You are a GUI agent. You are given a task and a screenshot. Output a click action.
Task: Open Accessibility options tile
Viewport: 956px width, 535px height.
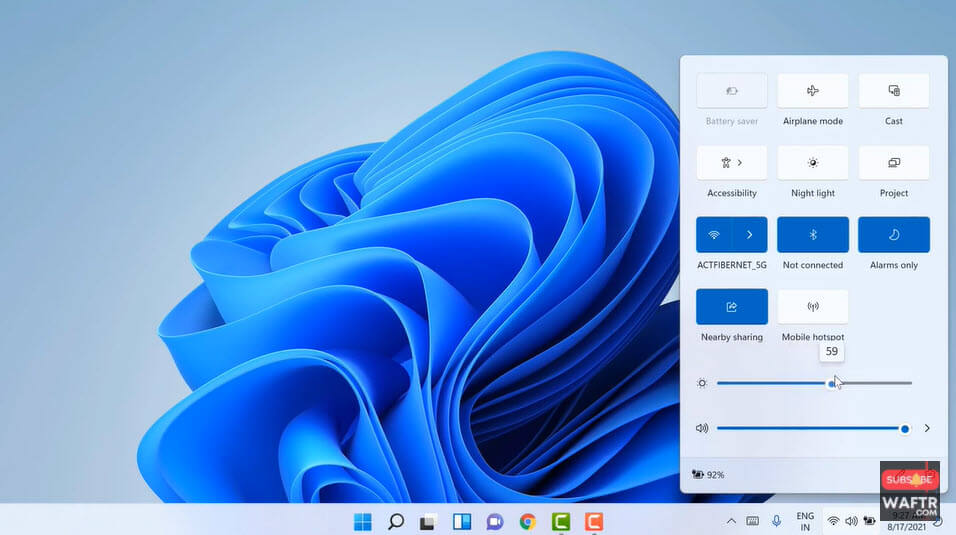pyautogui.click(x=732, y=163)
